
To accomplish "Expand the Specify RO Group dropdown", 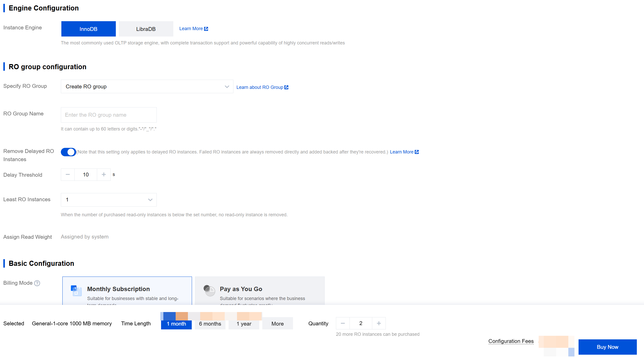I will coord(147,87).
